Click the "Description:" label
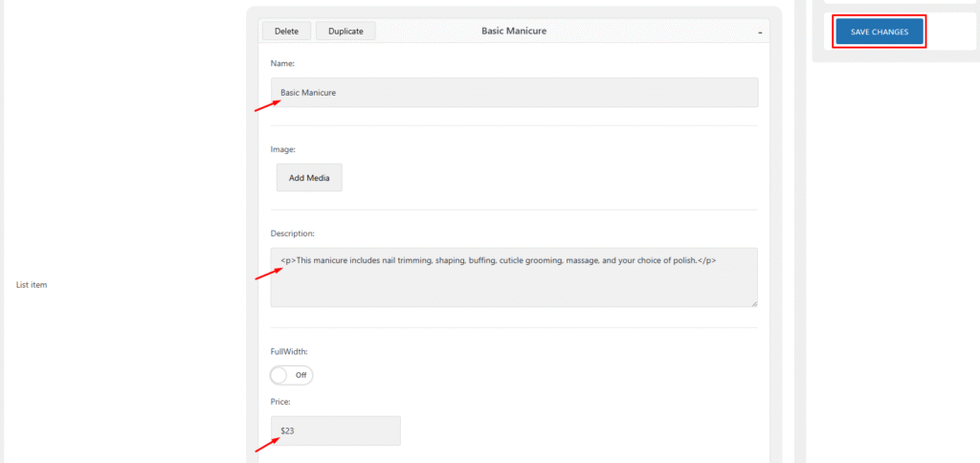Image resolution: width=980 pixels, height=463 pixels. coord(293,232)
